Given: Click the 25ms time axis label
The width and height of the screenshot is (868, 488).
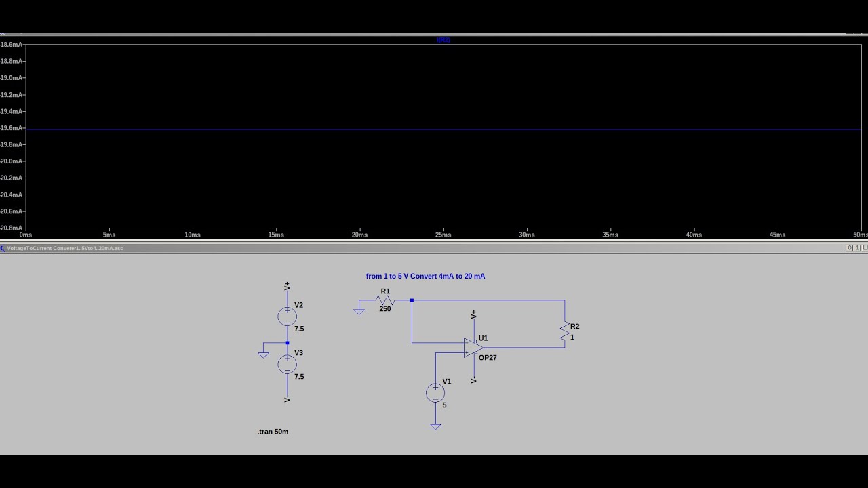Looking at the screenshot, I should click(443, 235).
